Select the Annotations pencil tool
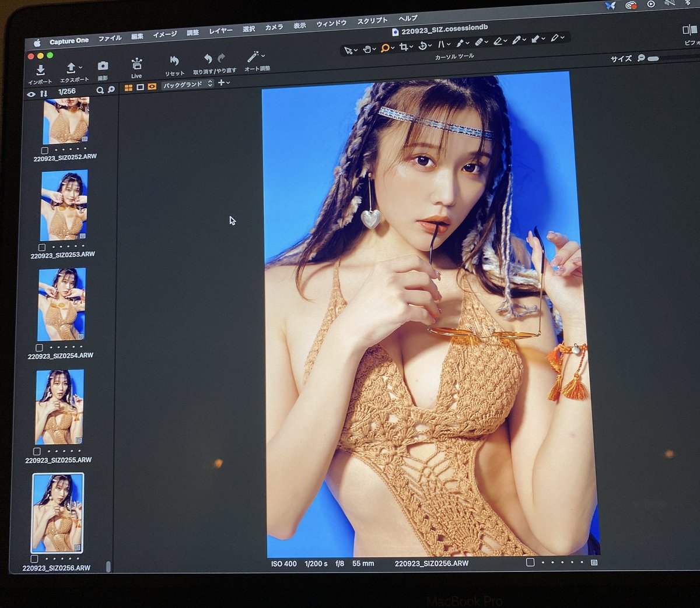Viewport: 700px width, 608px height. point(554,38)
